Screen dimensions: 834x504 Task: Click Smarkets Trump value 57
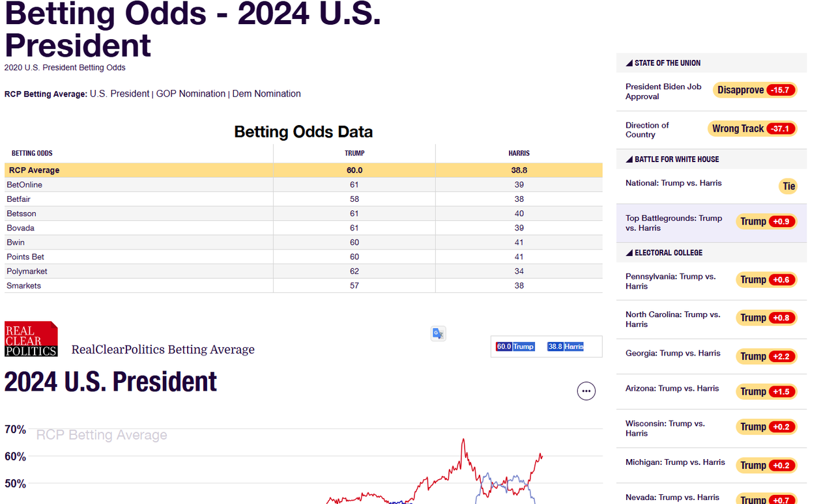tap(354, 285)
